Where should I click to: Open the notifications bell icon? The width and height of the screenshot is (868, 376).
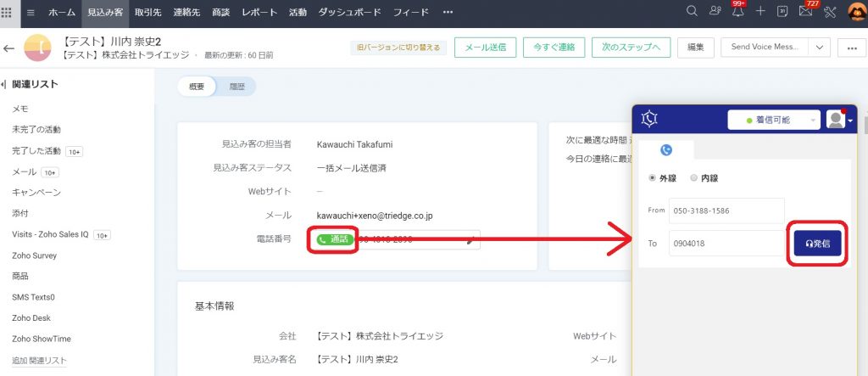point(737,12)
